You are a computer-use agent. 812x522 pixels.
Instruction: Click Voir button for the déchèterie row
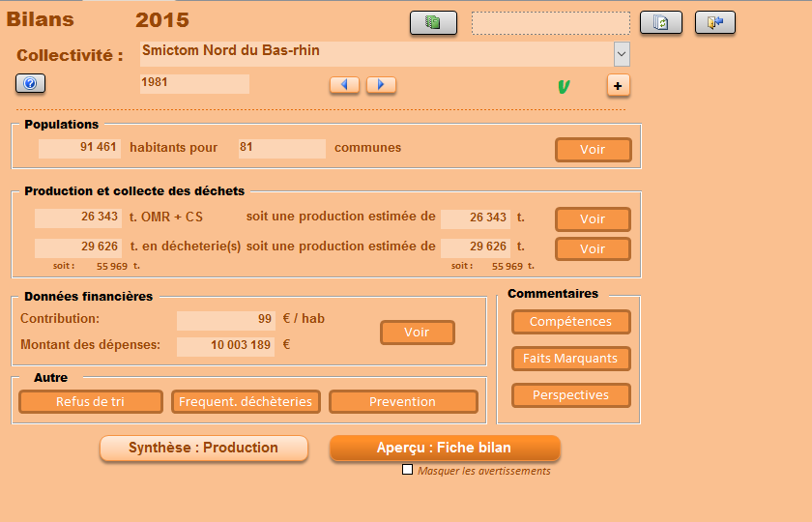pyautogui.click(x=593, y=248)
